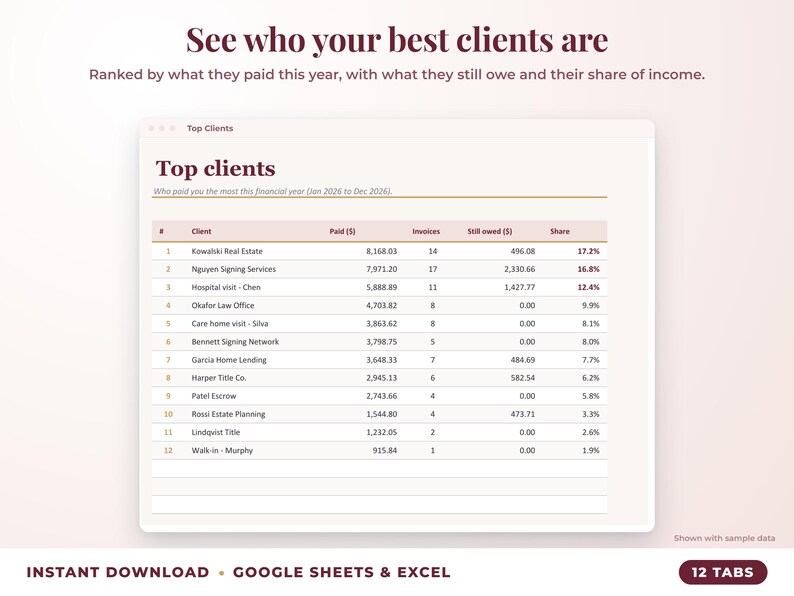Select the paid amount 5,888.89
794x596 pixels.
(x=381, y=287)
